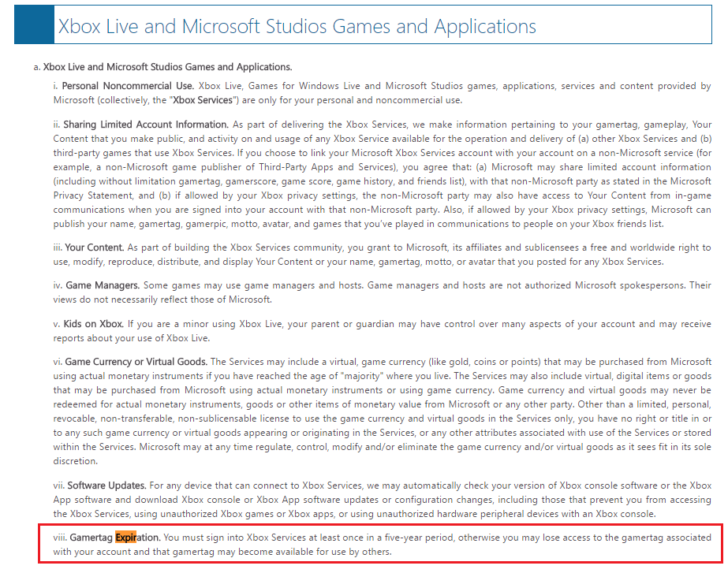Click the bold 'Personal Noncommercial Use.' label
The image size is (728, 573).
128,86
